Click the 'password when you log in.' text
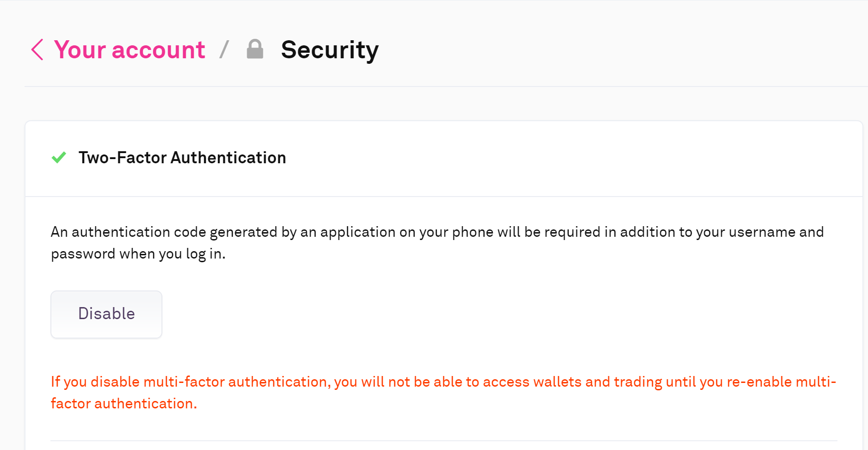This screenshot has height=450, width=868. tap(138, 254)
